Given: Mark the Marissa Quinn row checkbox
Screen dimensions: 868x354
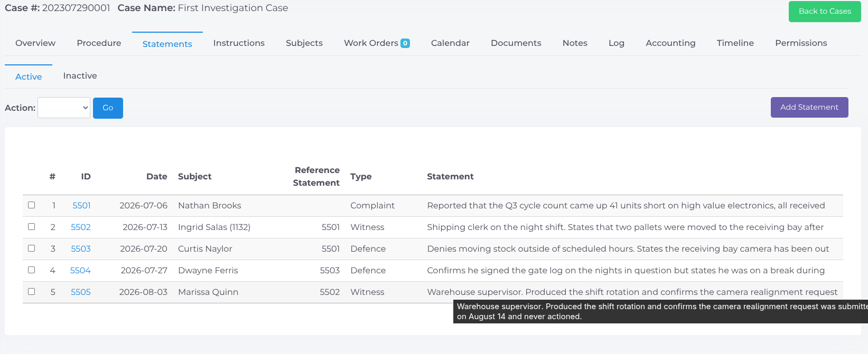Looking at the screenshot, I should pos(32,292).
